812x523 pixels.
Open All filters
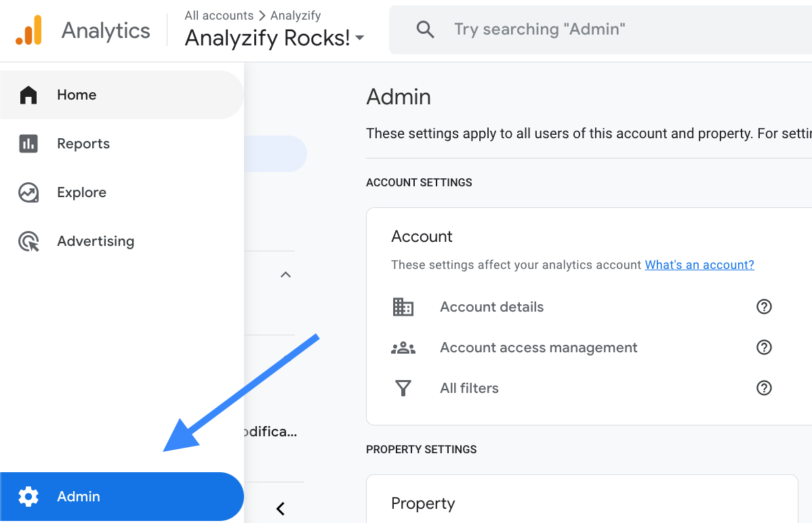(x=469, y=388)
